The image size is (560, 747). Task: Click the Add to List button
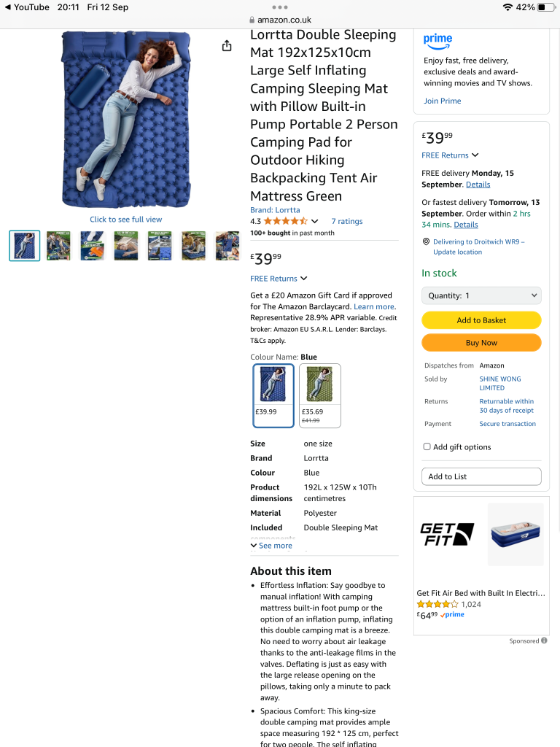tap(481, 476)
